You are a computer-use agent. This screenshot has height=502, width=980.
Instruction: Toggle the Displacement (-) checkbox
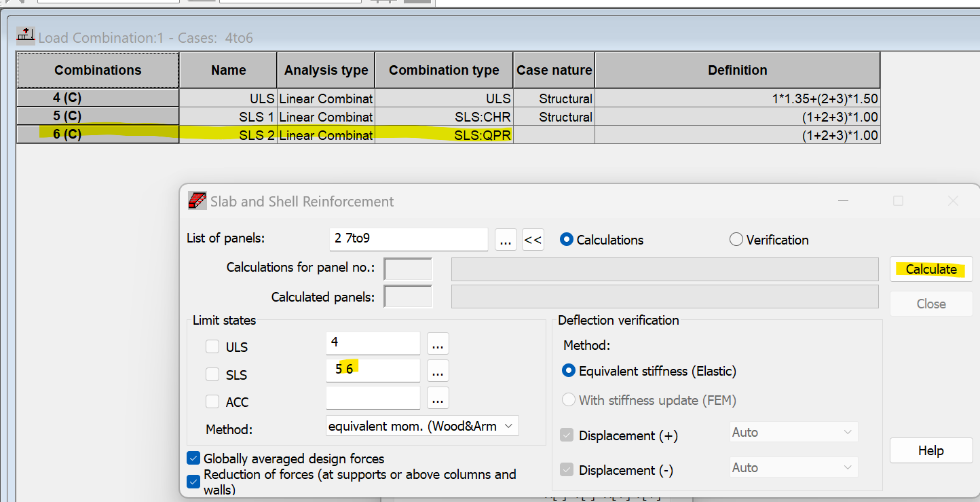click(567, 470)
